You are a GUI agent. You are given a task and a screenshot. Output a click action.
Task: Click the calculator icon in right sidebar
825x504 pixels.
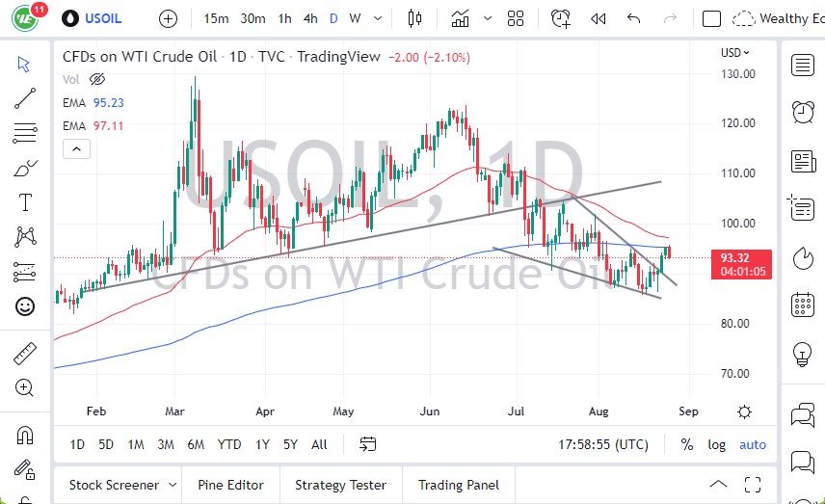[802, 305]
